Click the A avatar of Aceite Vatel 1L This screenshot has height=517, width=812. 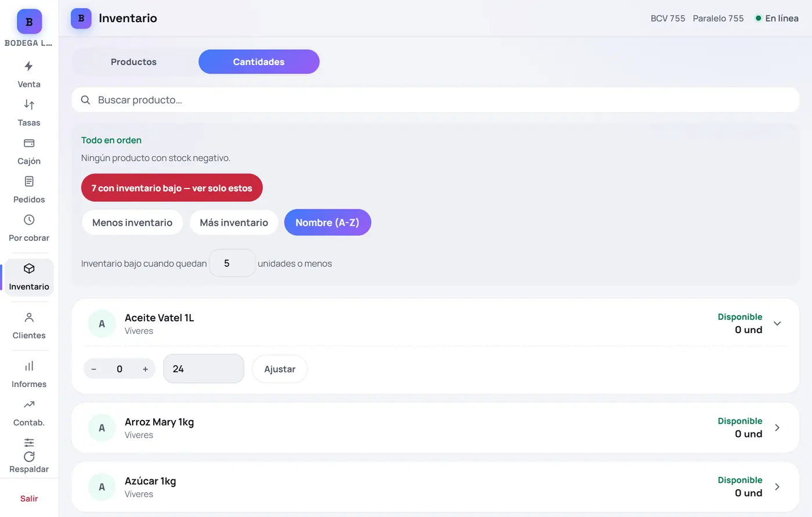tap(102, 324)
